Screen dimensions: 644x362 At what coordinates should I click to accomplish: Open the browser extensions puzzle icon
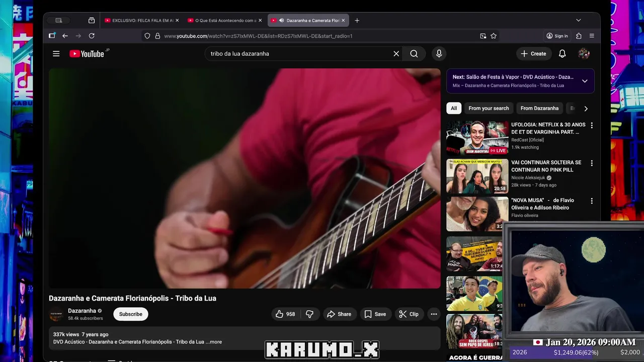579,36
